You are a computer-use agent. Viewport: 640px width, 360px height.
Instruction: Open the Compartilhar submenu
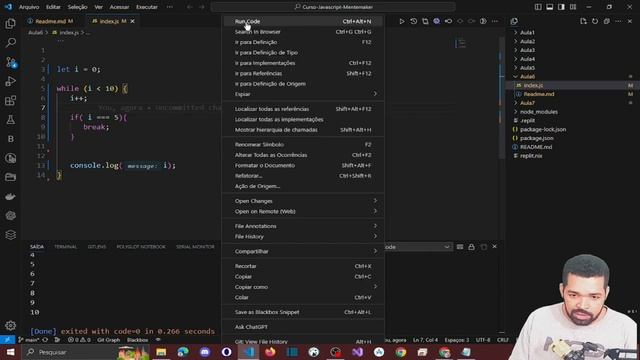(302, 251)
